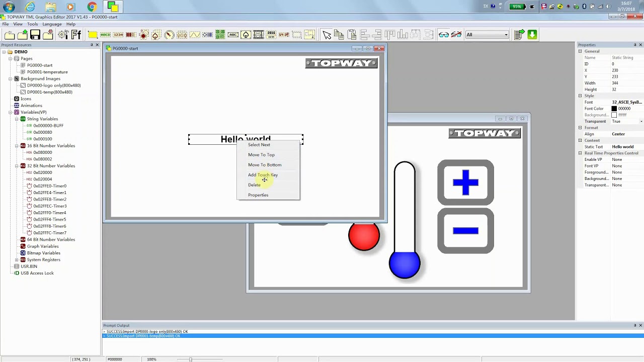The height and width of the screenshot is (362, 644).
Task: Click the Open Project folder icon
Action: tap(23, 35)
